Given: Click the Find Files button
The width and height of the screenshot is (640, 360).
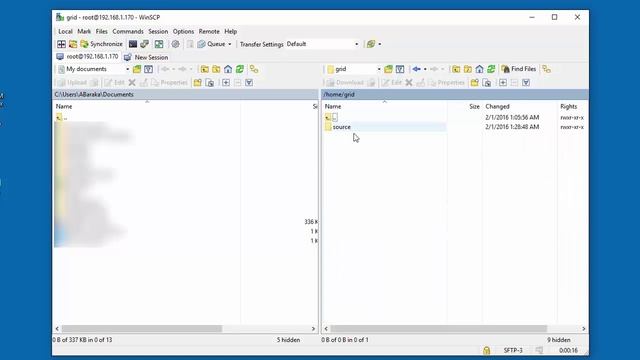Looking at the screenshot, I should click(519, 69).
